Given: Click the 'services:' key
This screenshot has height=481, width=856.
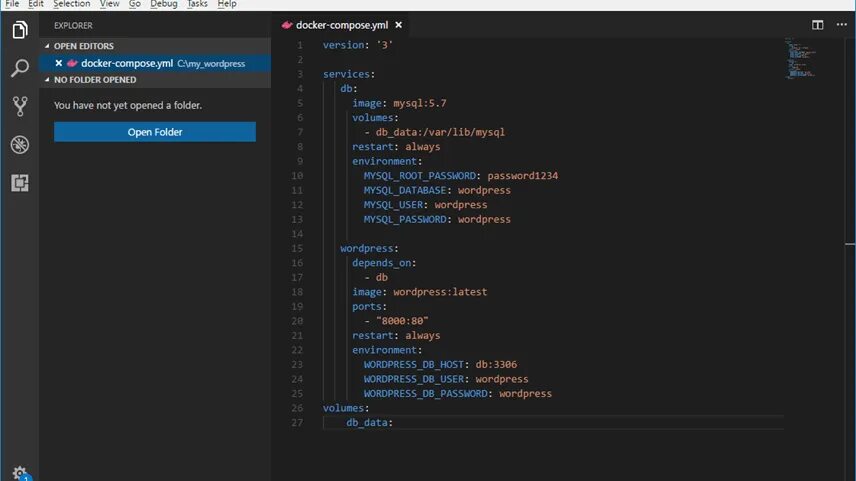Looking at the screenshot, I should click(349, 74).
